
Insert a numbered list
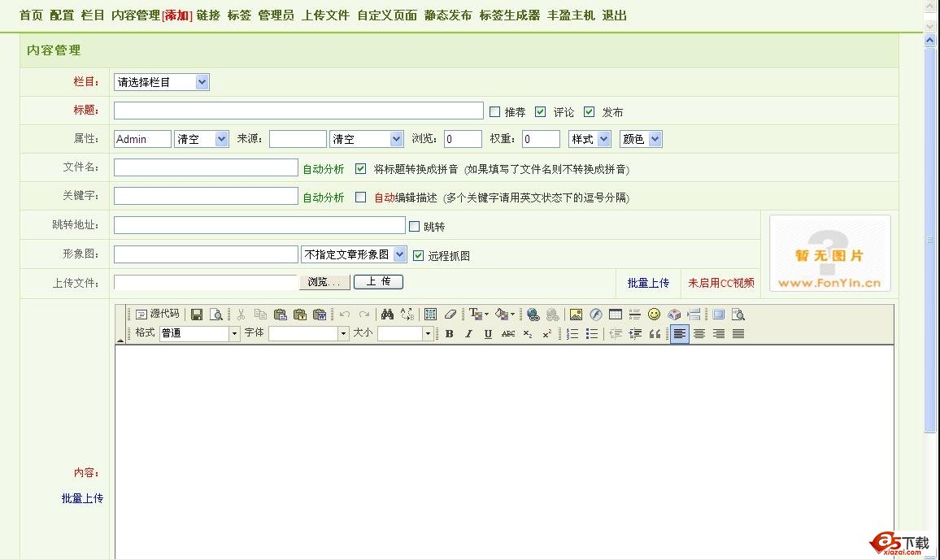[x=572, y=333]
